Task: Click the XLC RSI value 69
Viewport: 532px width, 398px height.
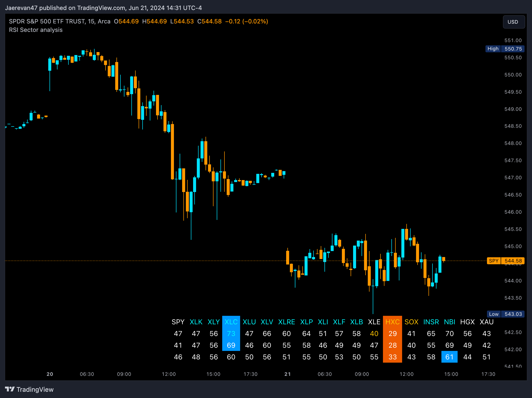Action: pos(231,345)
